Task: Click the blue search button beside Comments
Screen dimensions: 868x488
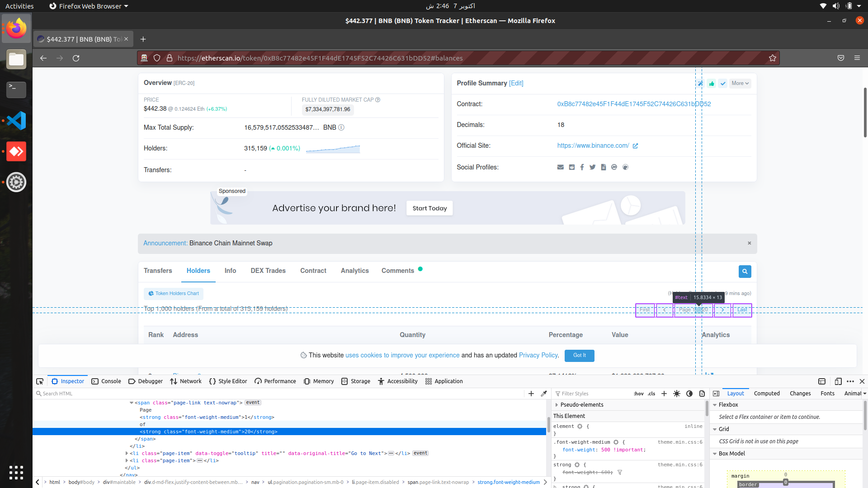Action: click(745, 272)
